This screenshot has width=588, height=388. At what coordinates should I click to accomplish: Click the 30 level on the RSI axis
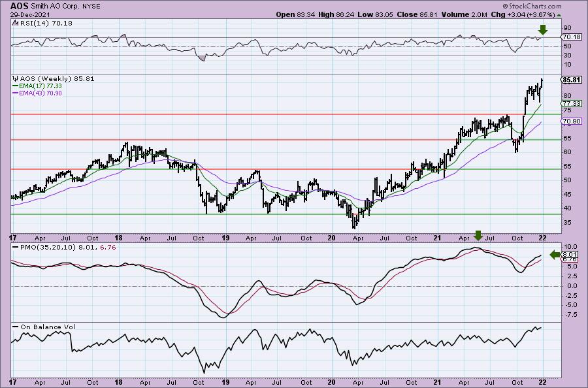click(567, 56)
